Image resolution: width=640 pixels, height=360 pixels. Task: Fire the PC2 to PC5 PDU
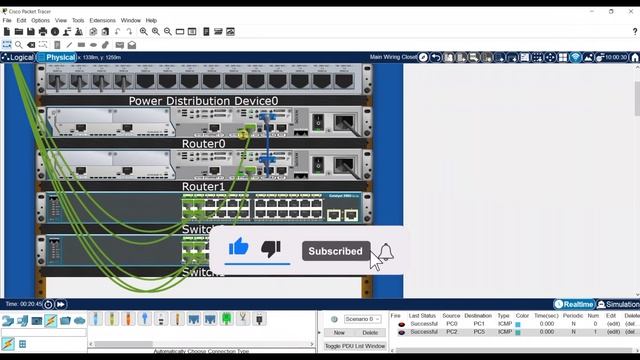[402, 332]
